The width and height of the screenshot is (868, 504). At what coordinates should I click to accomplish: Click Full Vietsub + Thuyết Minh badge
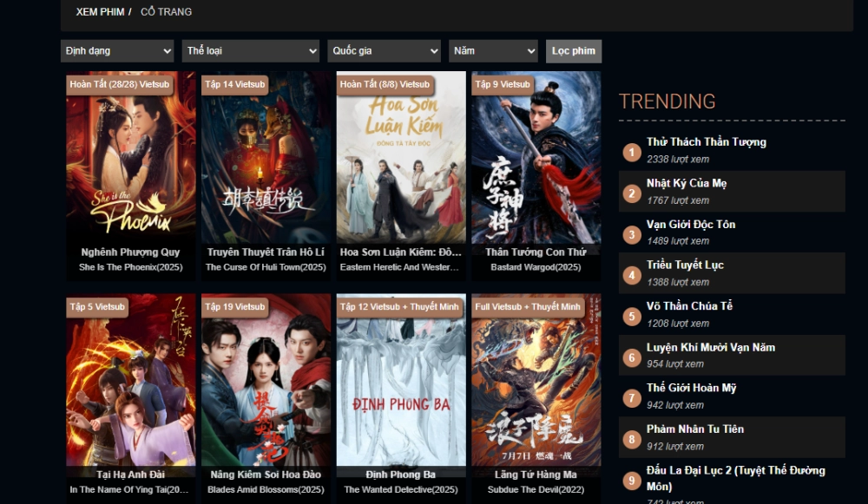[528, 307]
